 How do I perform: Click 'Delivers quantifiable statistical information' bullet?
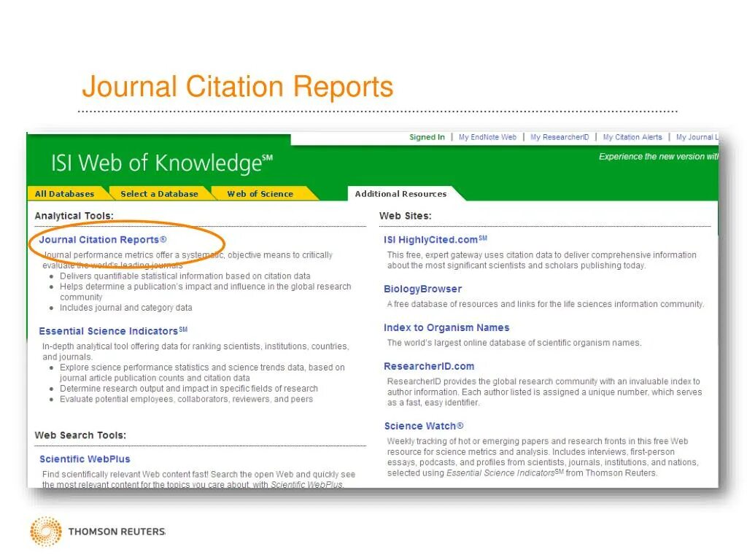tap(185, 276)
